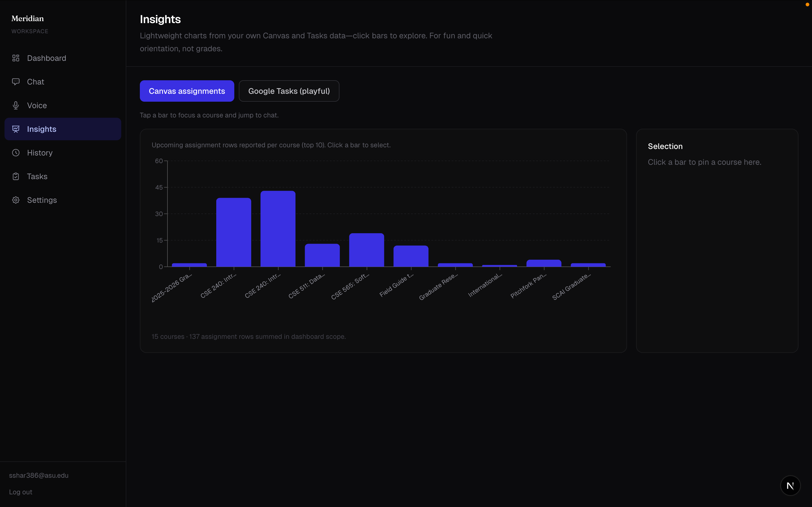Click the History clock icon

[16, 153]
